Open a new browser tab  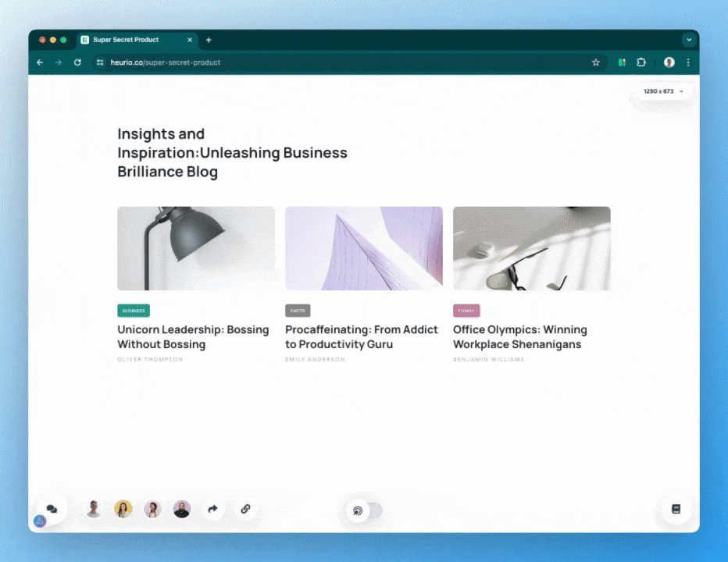pyautogui.click(x=209, y=40)
